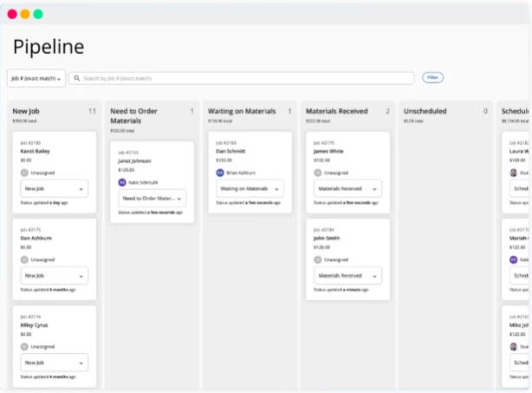Image resolution: width=532 pixels, height=393 pixels.
Task: Click Brian Ashburn assignee name
Action: pyautogui.click(x=241, y=173)
